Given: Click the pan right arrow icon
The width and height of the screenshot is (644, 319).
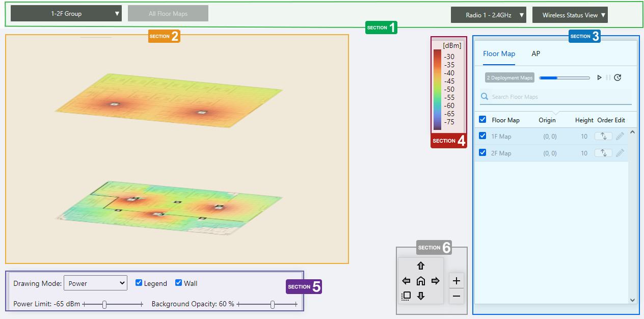Looking at the screenshot, I should point(436,281).
